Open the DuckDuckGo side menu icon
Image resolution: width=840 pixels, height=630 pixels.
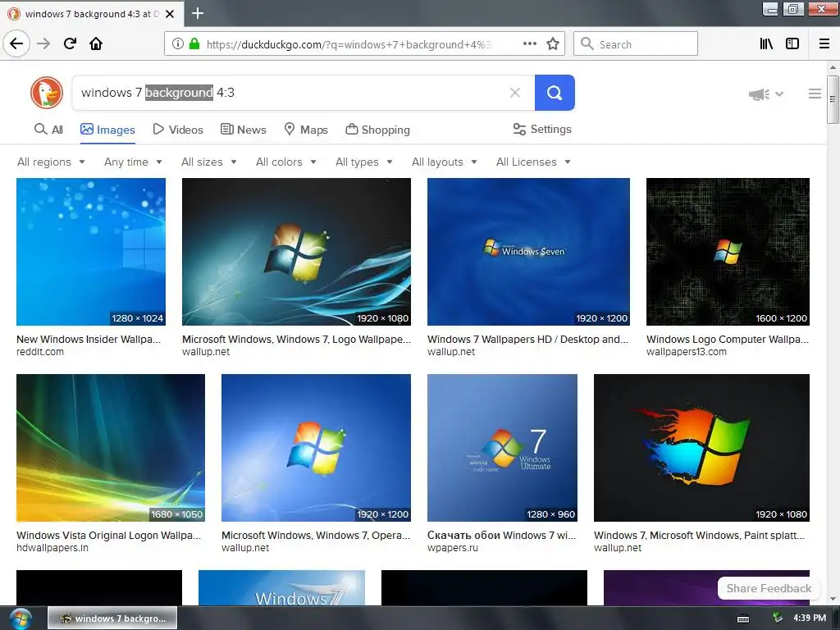[815, 94]
